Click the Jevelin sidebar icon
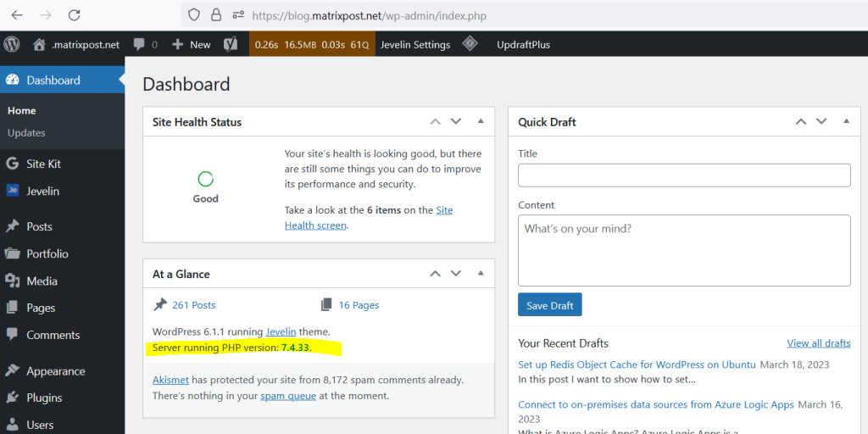The image size is (868, 434). pos(12,191)
